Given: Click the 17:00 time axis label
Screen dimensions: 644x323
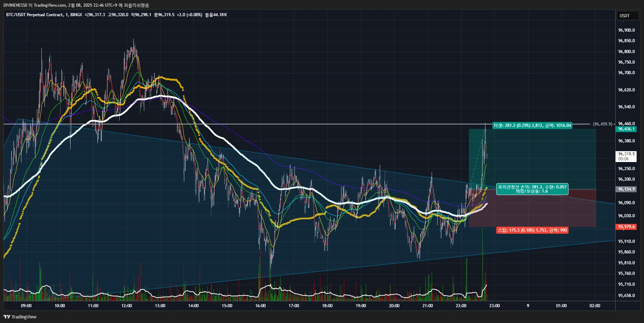Looking at the screenshot, I should tap(294, 306).
